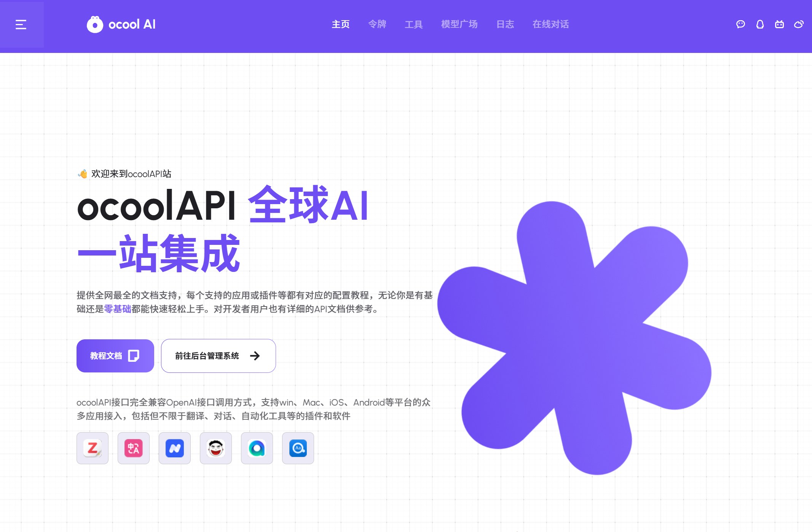Click the ocool AI logo

tap(121, 24)
